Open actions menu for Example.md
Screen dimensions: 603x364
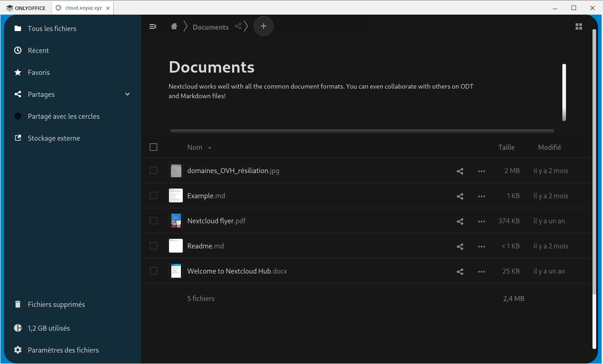tap(481, 196)
